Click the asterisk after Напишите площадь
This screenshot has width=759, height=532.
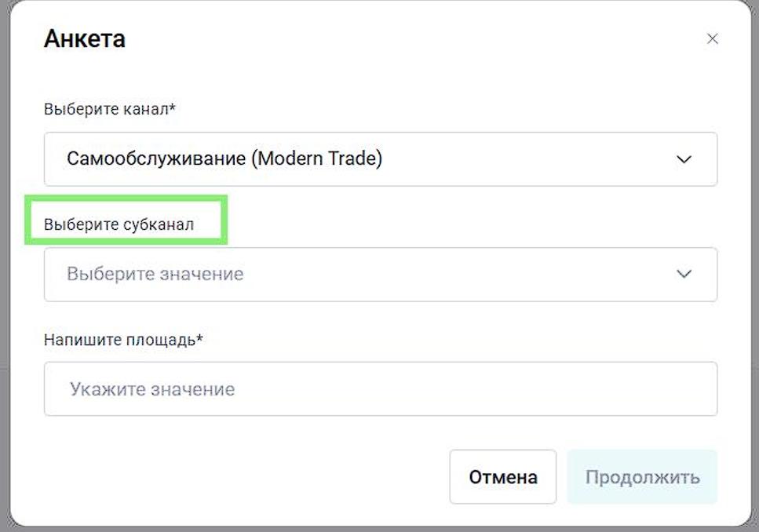tap(200, 338)
